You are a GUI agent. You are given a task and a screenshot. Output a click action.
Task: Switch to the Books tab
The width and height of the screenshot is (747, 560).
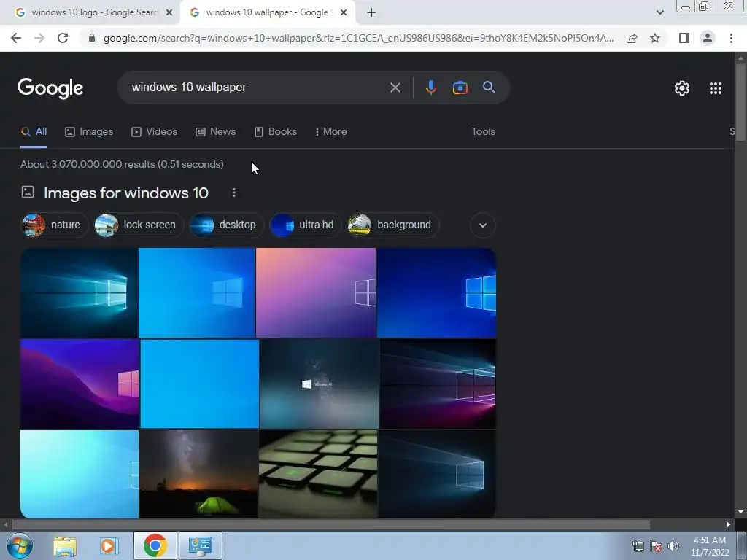point(275,131)
